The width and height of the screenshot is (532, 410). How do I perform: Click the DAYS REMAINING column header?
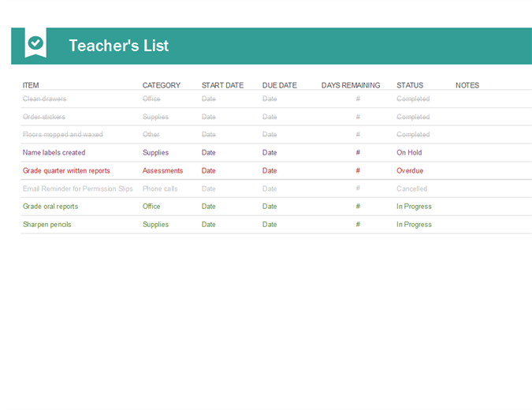(x=351, y=85)
